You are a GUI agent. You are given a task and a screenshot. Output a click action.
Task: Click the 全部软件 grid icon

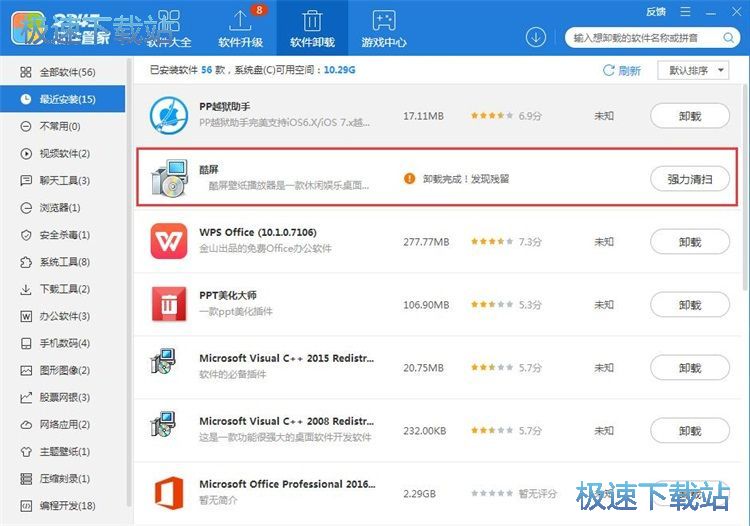point(26,72)
